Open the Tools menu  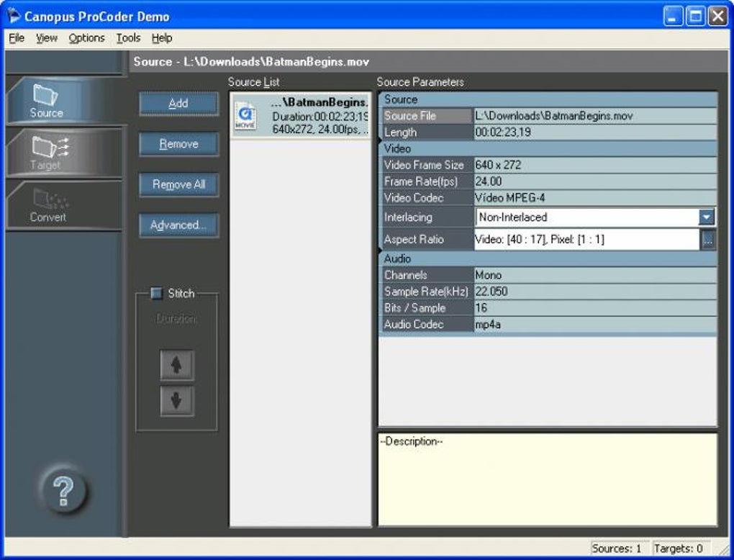click(x=128, y=38)
